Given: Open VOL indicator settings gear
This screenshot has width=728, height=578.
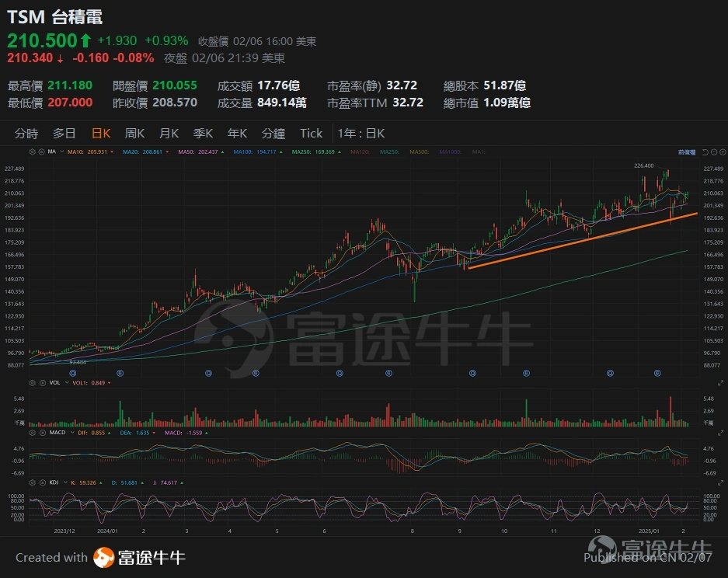Looking at the screenshot, I should point(33,383).
